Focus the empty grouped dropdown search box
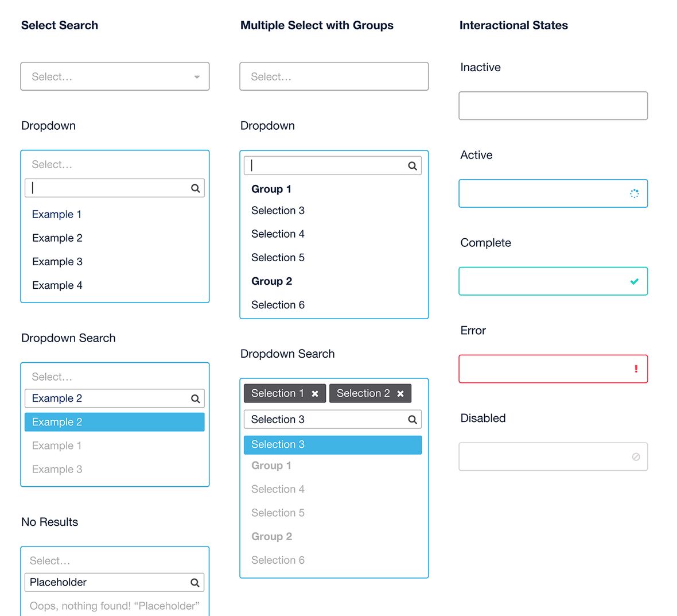This screenshot has width=677, height=616. point(327,166)
